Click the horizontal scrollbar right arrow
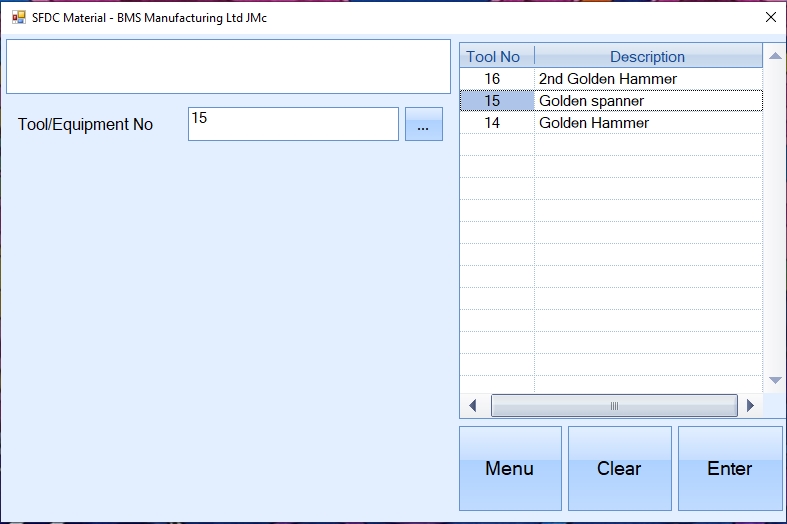Screen dimensions: 787x524 (x=750, y=406)
